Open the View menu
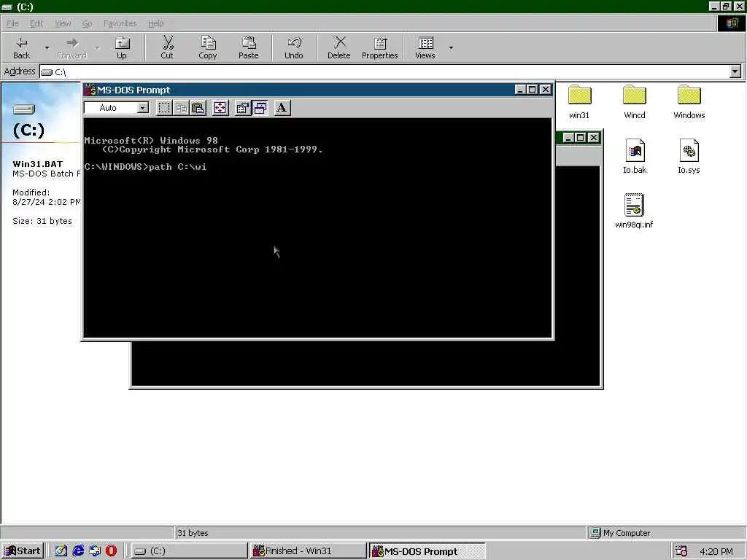This screenshot has height=560, width=747. pos(63,23)
